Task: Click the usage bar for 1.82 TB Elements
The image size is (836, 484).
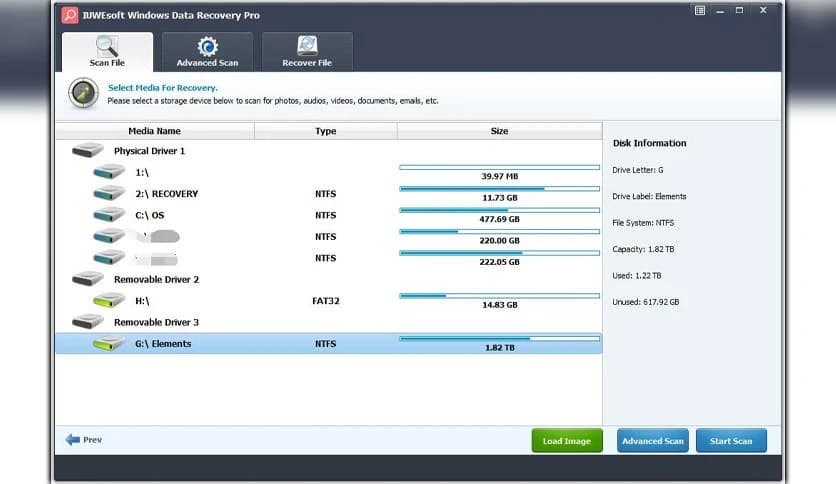Action: [500, 338]
